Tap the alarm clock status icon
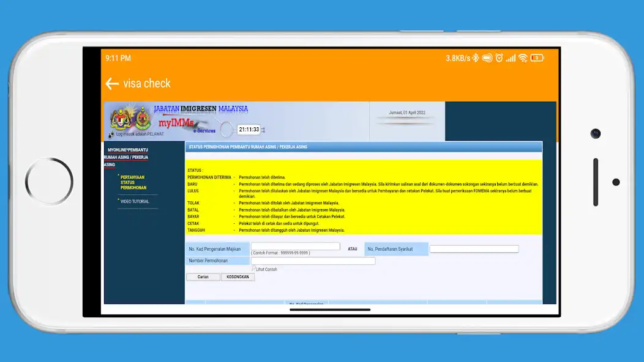 click(499, 58)
